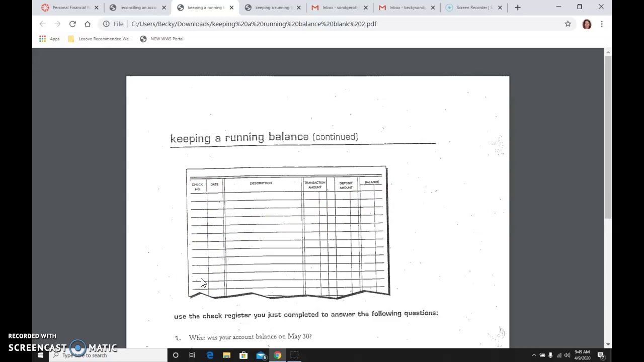Screen dimensions: 644x362
Task: Click the BALANCE column header in the register
Action: click(x=372, y=182)
